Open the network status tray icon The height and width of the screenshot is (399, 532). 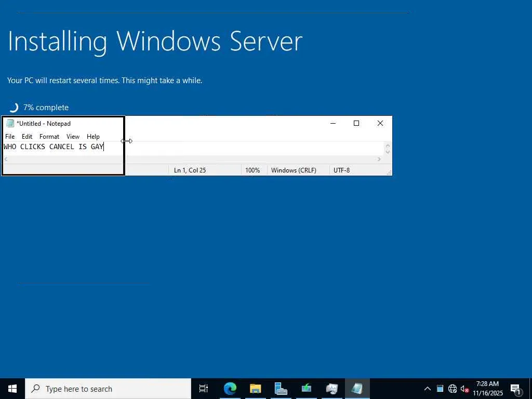coord(453,389)
